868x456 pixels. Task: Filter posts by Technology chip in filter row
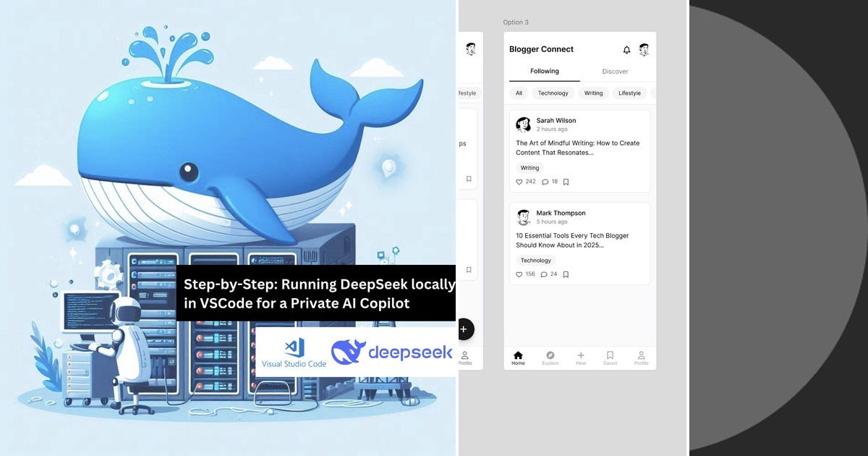(x=553, y=93)
